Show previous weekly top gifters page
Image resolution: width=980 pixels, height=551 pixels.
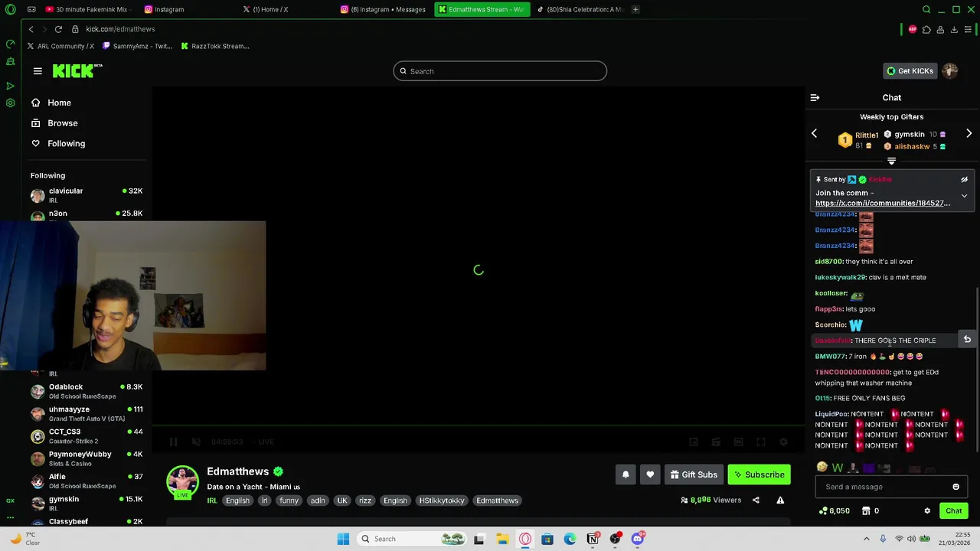pos(814,134)
